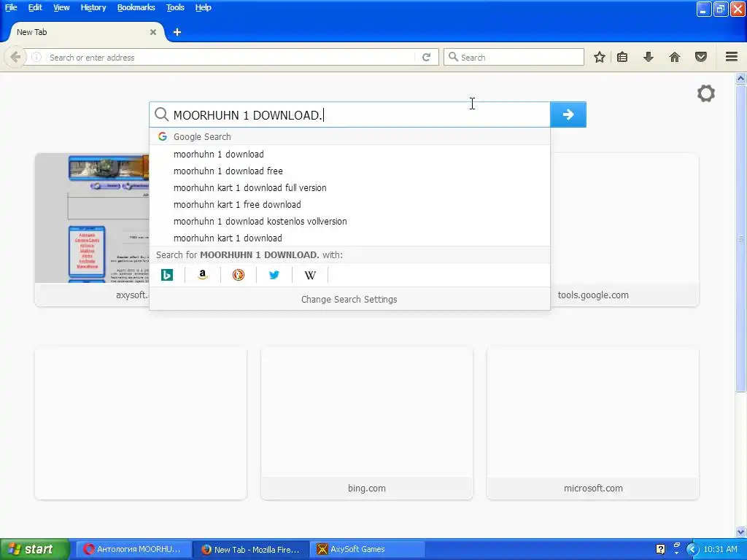
Task: Click the scrollbar down arrow
Action: (x=741, y=532)
